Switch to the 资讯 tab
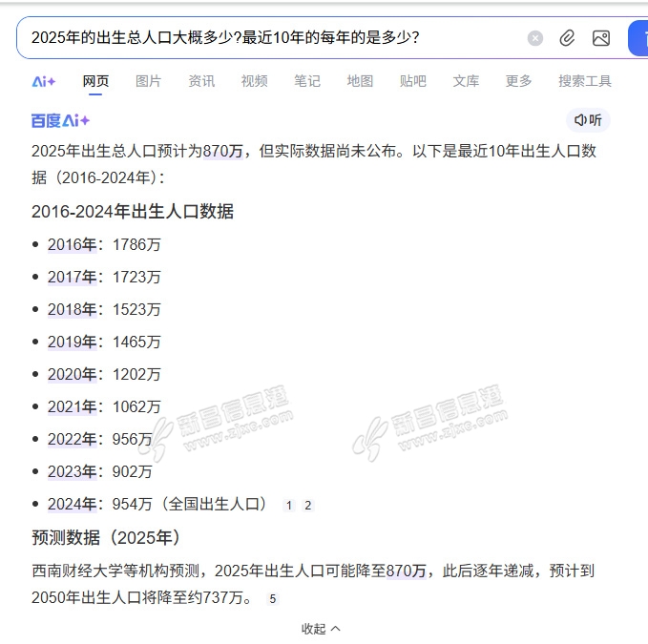The width and height of the screenshot is (648, 644). click(x=201, y=81)
